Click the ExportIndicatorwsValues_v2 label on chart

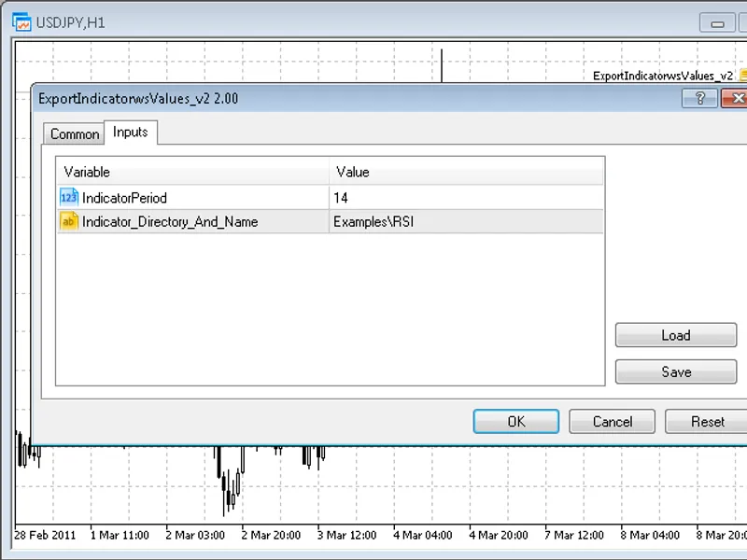(663, 76)
